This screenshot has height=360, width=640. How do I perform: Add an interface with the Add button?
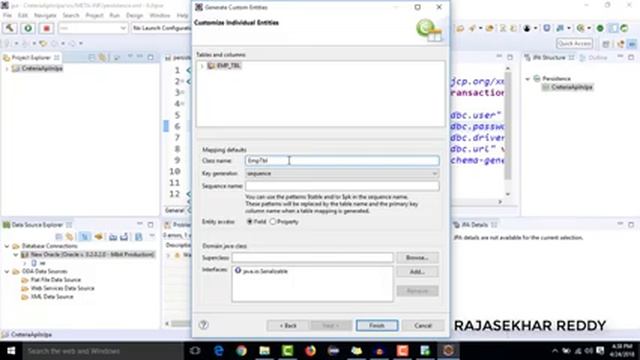(x=417, y=272)
